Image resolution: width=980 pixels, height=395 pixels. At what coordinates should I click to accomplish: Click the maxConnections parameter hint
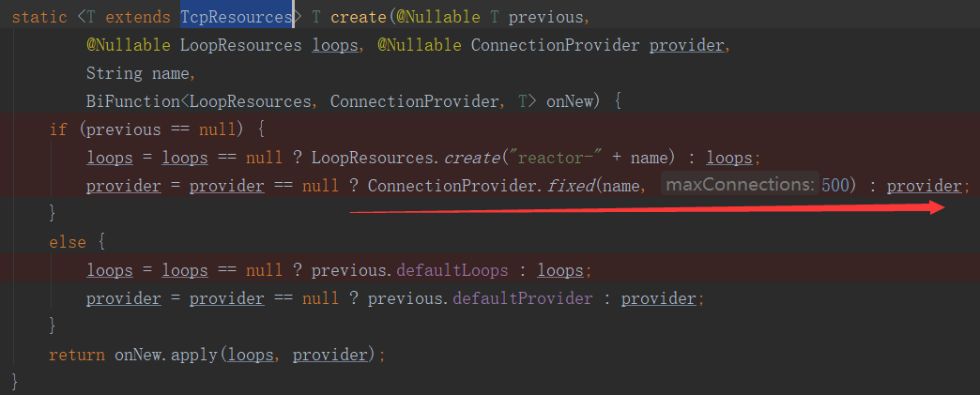tap(739, 186)
